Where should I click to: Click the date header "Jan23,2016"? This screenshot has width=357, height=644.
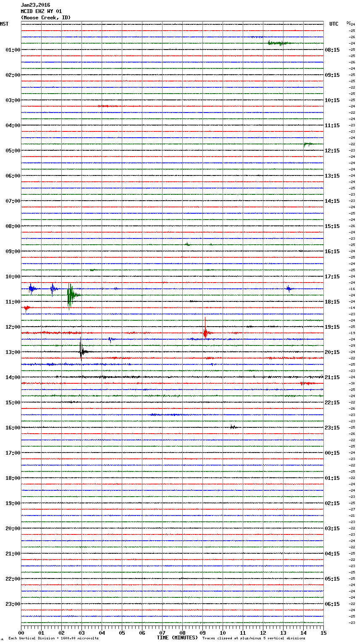click(x=35, y=5)
